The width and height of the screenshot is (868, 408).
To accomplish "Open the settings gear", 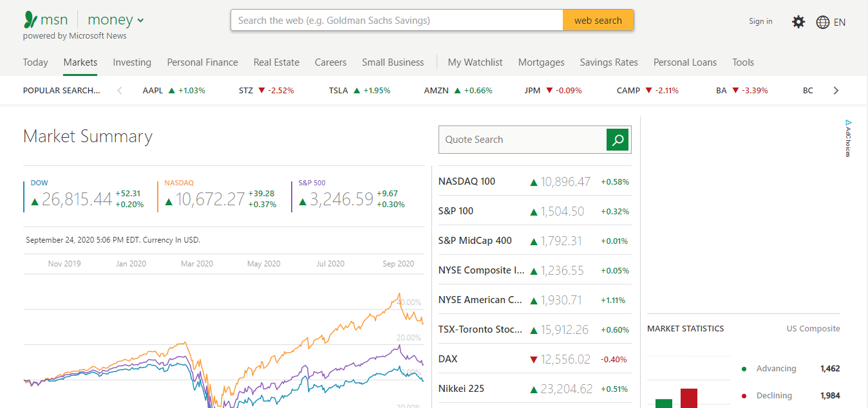I will [798, 21].
